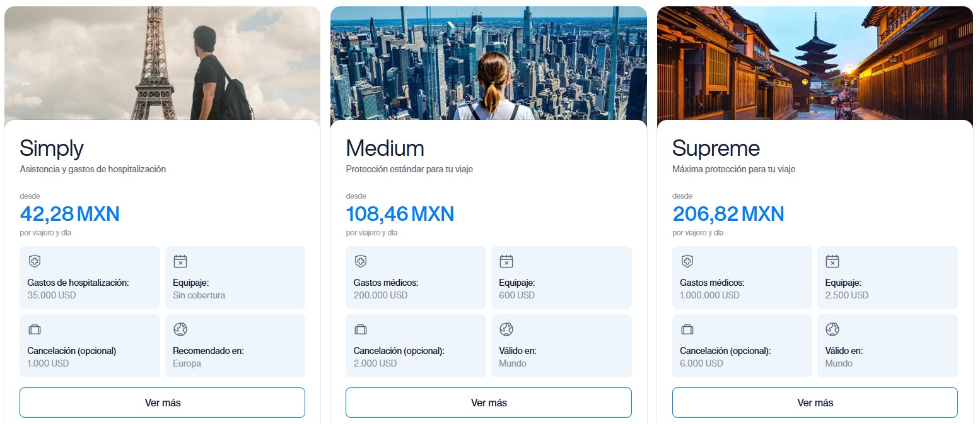
Task: Click the shield icon in Medium plan
Action: click(361, 261)
